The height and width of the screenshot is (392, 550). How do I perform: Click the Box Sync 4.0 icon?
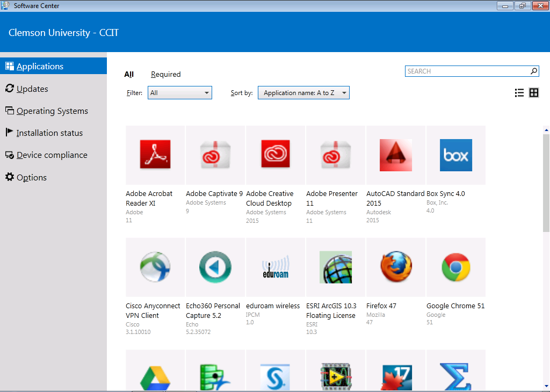[455, 155]
